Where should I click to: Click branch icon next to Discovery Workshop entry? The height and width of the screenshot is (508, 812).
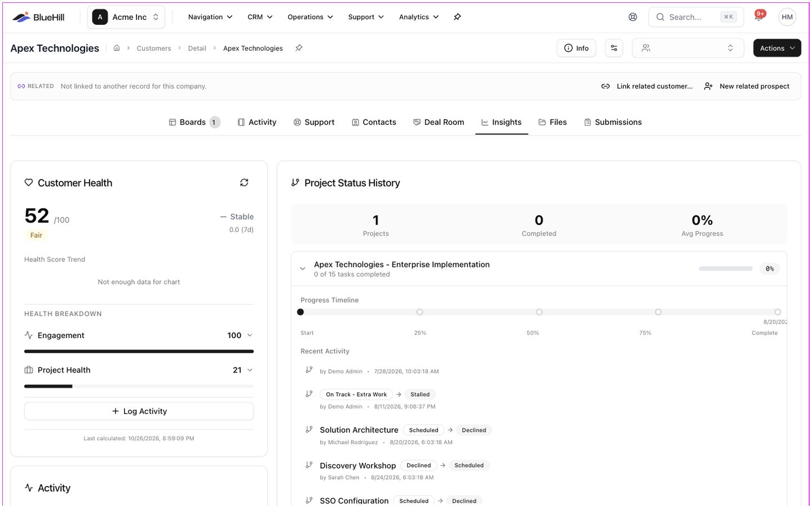pos(309,465)
